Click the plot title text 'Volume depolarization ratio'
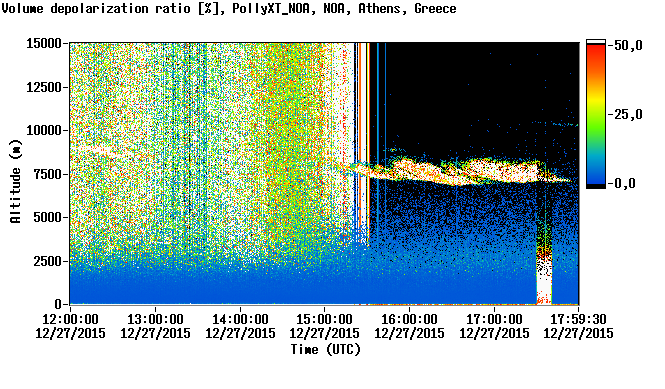 [x=96, y=8]
